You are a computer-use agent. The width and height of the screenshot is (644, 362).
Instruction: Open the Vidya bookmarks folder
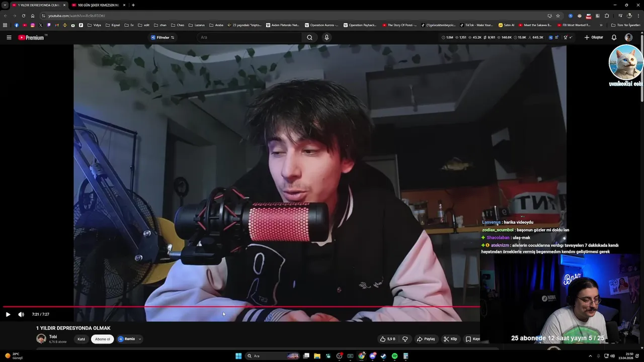pos(94,25)
